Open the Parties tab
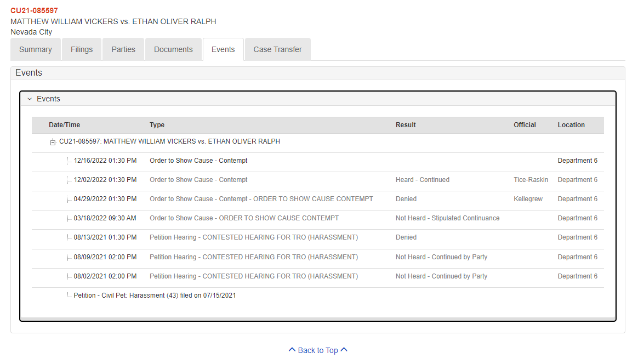This screenshot has height=364, width=638. (x=123, y=49)
